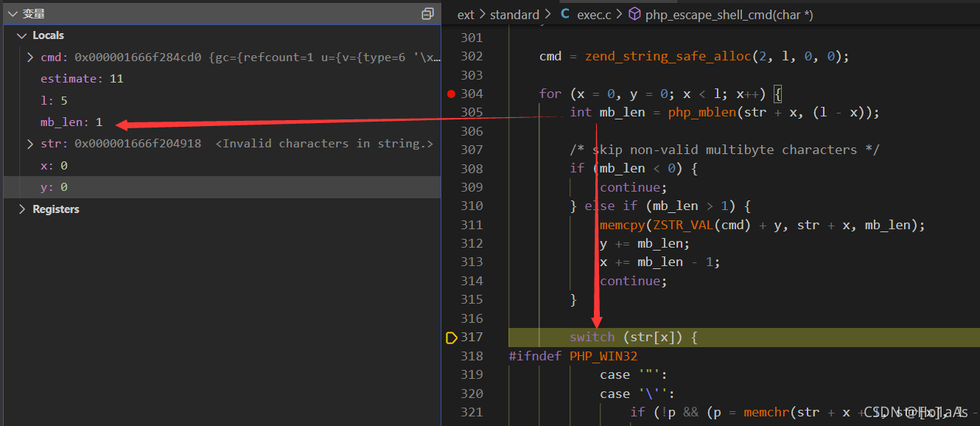Click the continue statement on line 314

point(633,281)
